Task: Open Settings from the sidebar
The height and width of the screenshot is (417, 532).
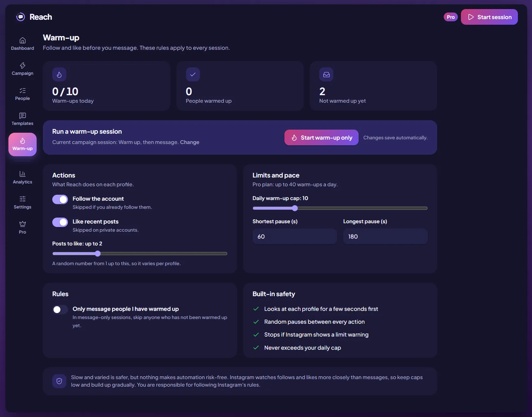Action: 23,203
